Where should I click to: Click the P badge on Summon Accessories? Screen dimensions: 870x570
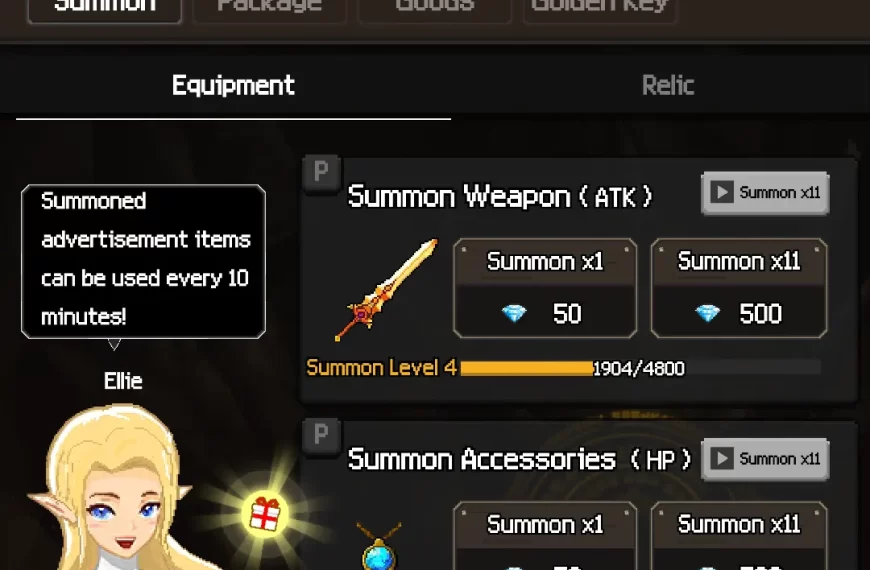click(x=321, y=435)
